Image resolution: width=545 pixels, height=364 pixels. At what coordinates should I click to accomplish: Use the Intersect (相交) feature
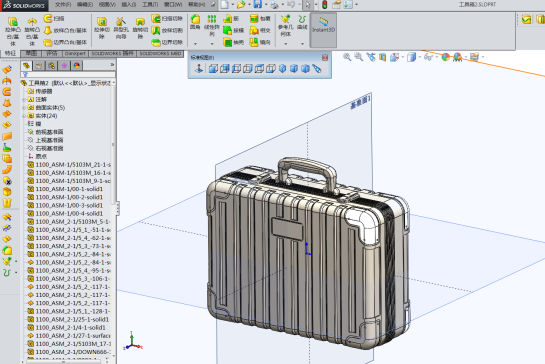pyautogui.click(x=260, y=31)
